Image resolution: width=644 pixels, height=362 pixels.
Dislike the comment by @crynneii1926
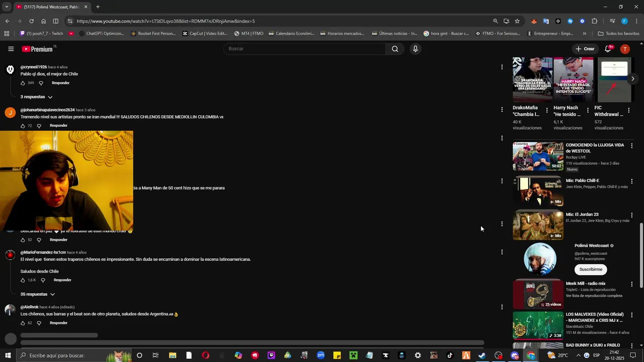tap(41, 83)
